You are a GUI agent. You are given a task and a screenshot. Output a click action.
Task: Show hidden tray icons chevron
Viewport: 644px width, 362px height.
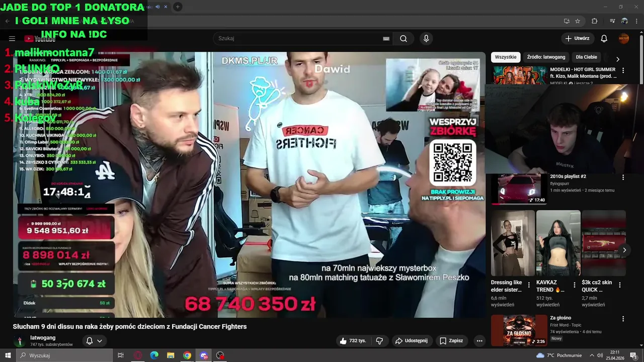(x=592, y=355)
